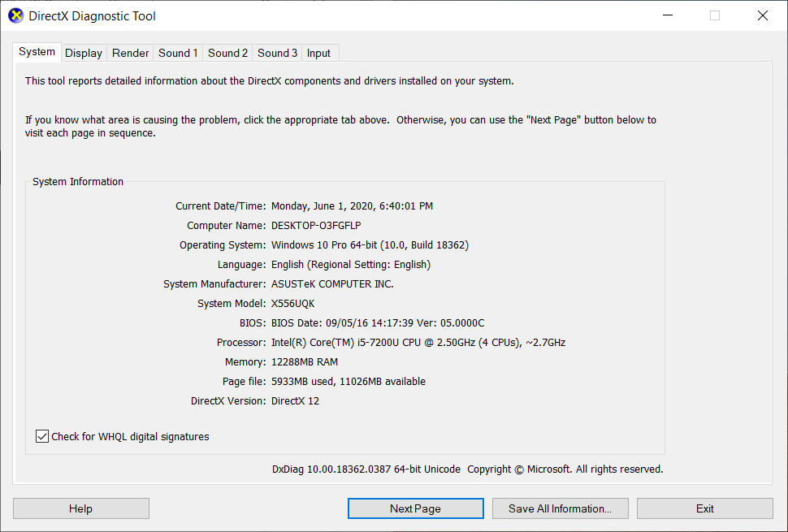The width and height of the screenshot is (788, 532).
Task: Switch to the Sound 3 tab
Action: (x=277, y=53)
